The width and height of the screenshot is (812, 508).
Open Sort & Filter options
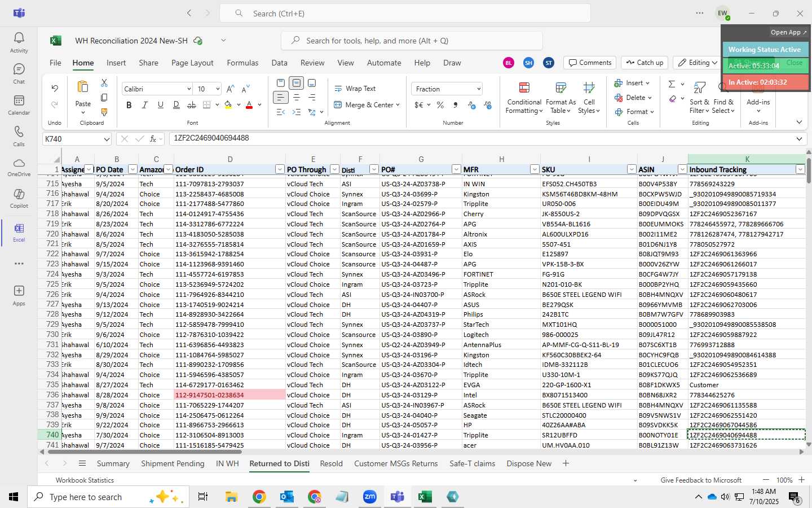tap(700, 98)
